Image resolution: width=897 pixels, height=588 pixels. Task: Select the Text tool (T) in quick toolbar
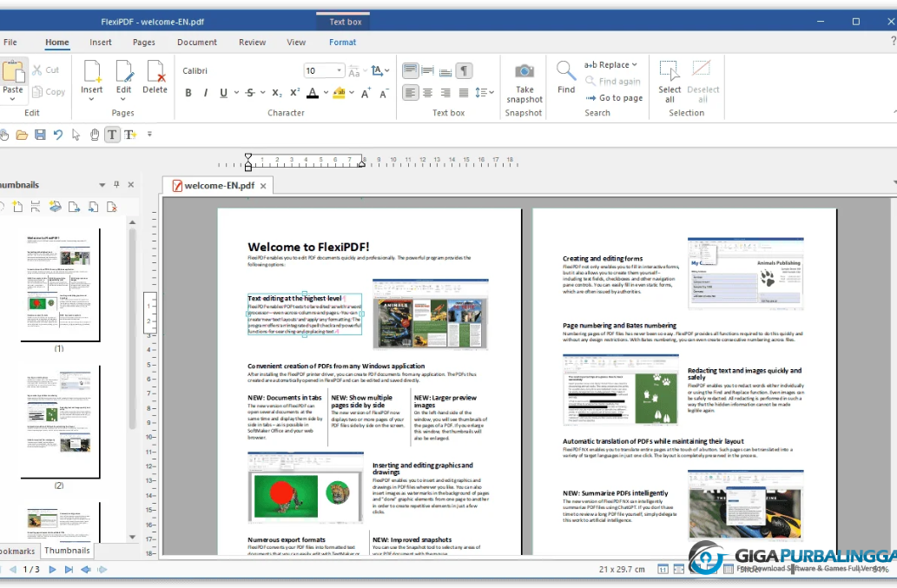(112, 135)
